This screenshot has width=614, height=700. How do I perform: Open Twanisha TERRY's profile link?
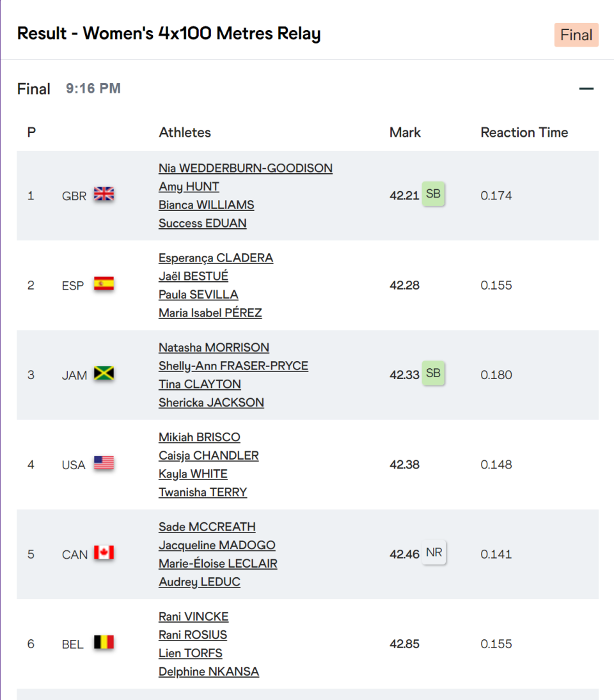coord(203,492)
